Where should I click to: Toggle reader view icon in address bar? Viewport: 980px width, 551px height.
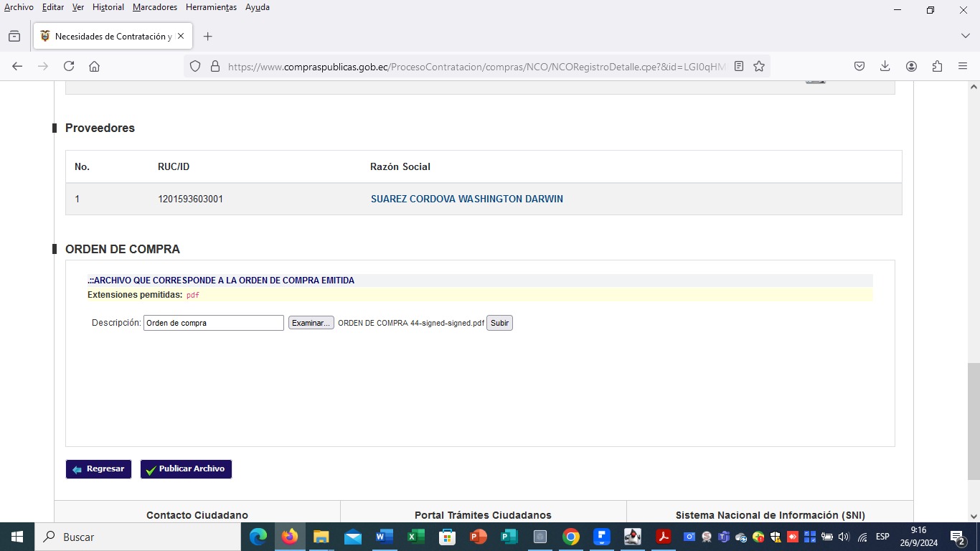[x=739, y=66]
